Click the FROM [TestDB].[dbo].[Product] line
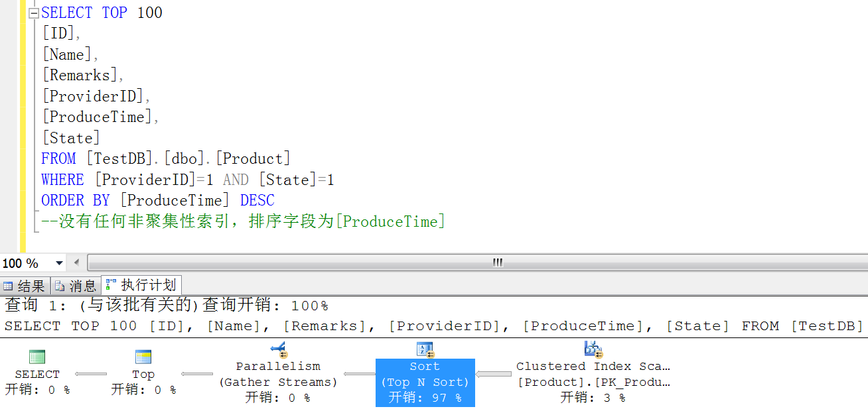The height and width of the screenshot is (415, 868). (x=166, y=158)
